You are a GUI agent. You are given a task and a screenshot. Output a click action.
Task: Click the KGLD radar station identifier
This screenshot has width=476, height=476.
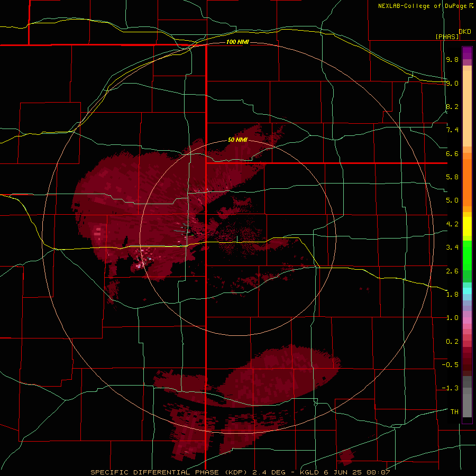tap(309, 472)
